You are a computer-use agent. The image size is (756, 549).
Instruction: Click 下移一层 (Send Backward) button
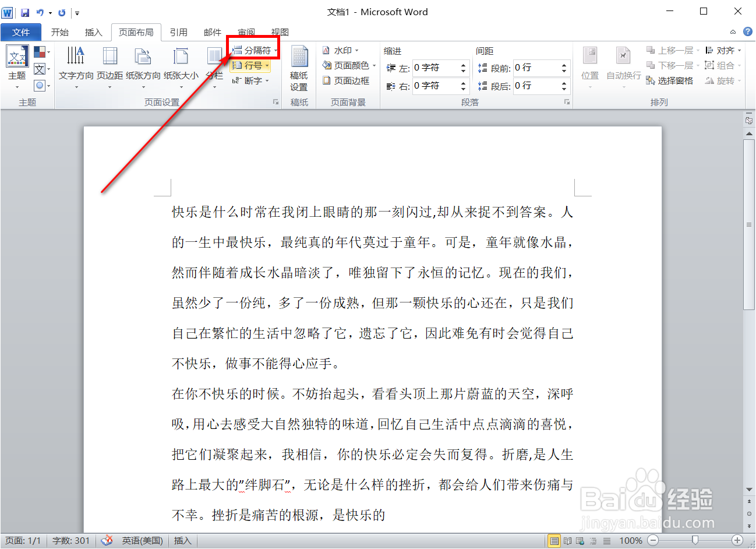coord(672,66)
